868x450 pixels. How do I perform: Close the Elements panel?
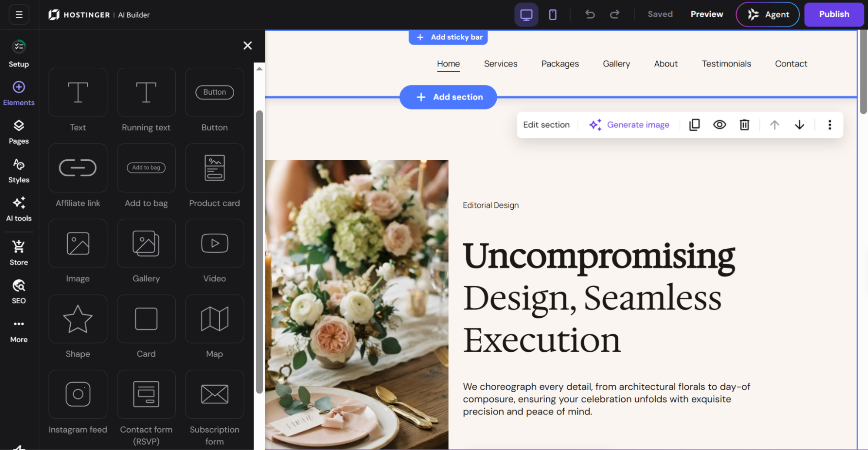coord(248,46)
